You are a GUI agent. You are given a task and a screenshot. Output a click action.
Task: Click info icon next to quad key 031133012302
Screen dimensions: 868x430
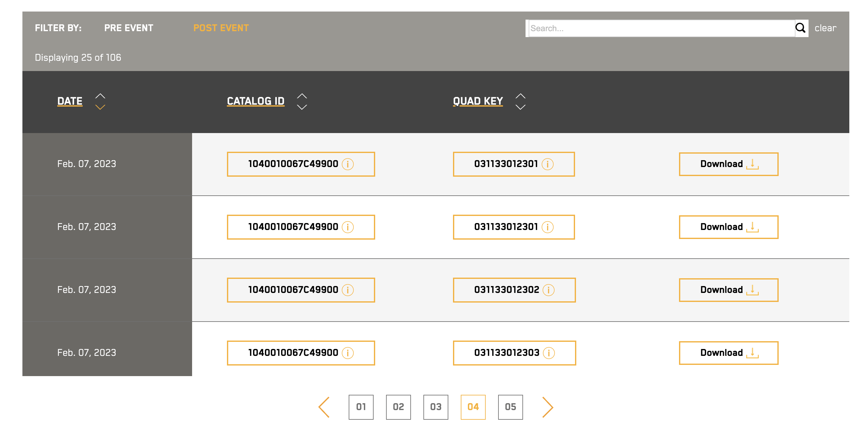pos(548,290)
